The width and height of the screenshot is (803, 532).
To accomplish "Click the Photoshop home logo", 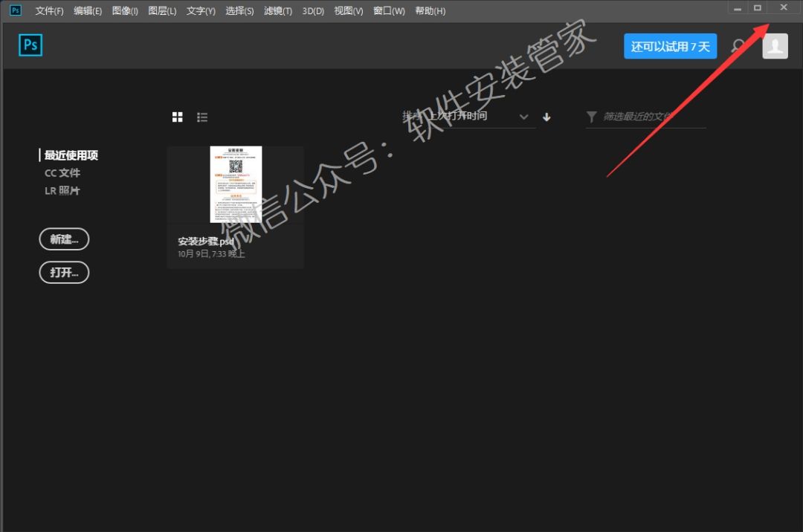I will pyautogui.click(x=30, y=45).
